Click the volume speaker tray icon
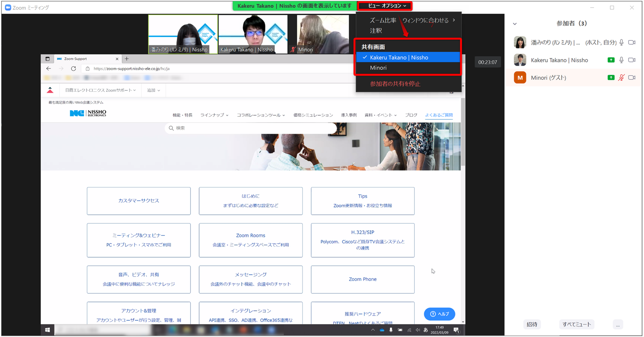Viewport: 644px width, 337px height. [x=418, y=330]
